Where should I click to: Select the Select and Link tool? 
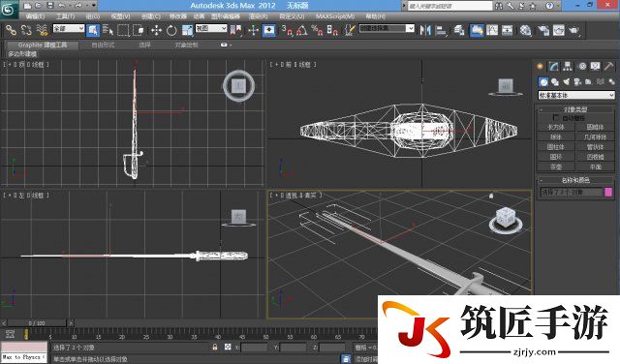(11, 30)
